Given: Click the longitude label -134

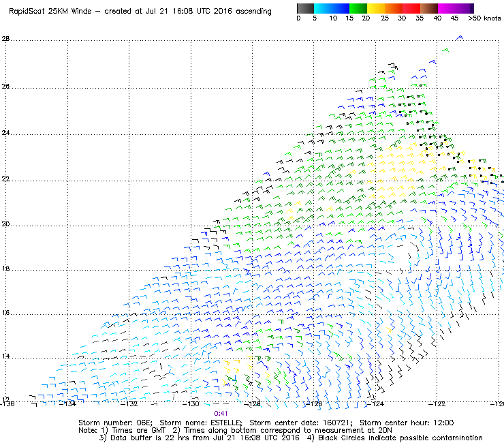Looking at the screenshot, I should 67,403.
